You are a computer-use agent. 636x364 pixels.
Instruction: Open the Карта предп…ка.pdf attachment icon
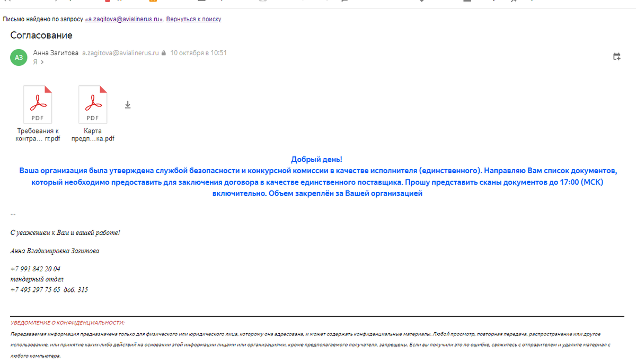93,104
